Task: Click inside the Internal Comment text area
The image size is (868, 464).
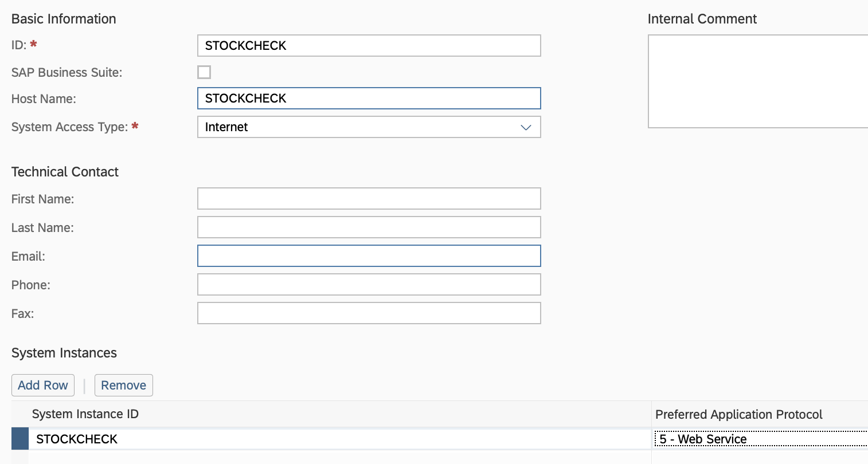Action: tap(757, 81)
